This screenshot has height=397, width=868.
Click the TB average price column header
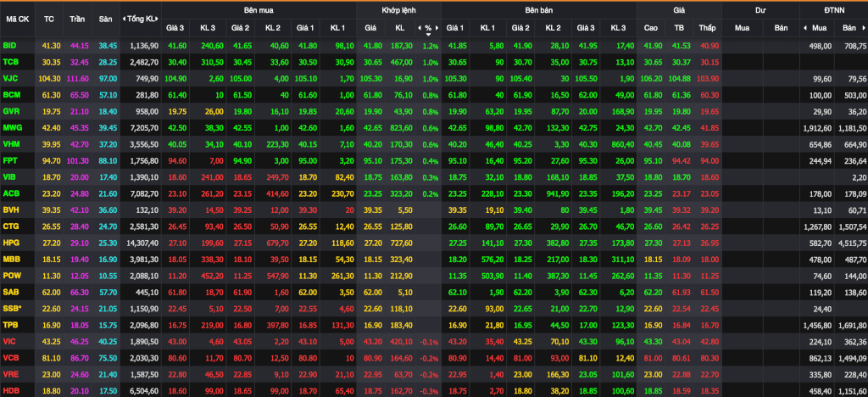coord(679,27)
